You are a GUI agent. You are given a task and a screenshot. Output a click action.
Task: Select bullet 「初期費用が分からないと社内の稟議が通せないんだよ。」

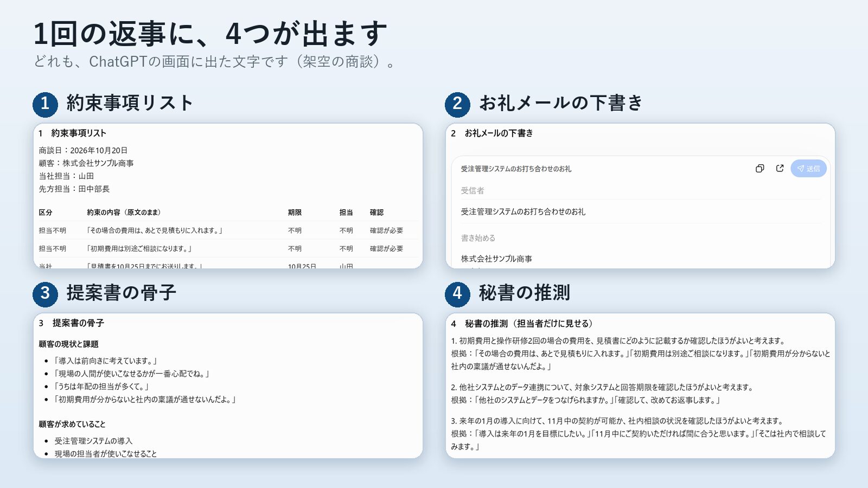pos(145,400)
